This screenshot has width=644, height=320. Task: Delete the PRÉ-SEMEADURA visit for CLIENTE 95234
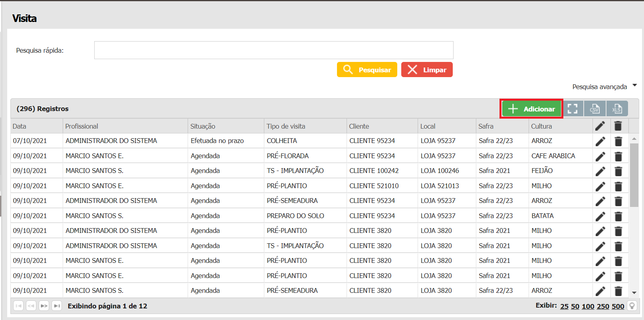coord(618,201)
